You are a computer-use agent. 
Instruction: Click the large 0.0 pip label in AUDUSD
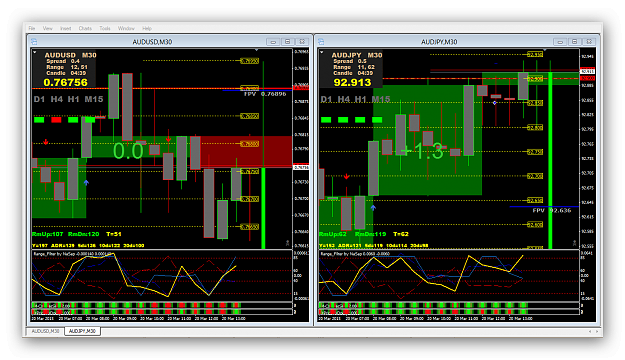pos(128,151)
